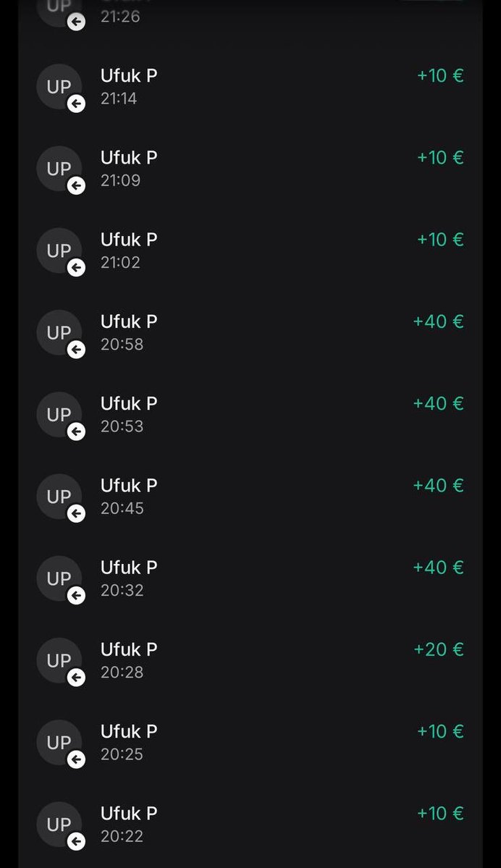Tap the incoming arrow badge on the 20:22 entry

click(x=77, y=841)
